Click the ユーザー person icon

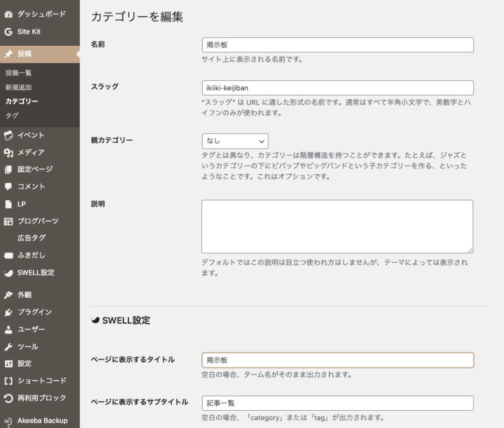(8, 329)
